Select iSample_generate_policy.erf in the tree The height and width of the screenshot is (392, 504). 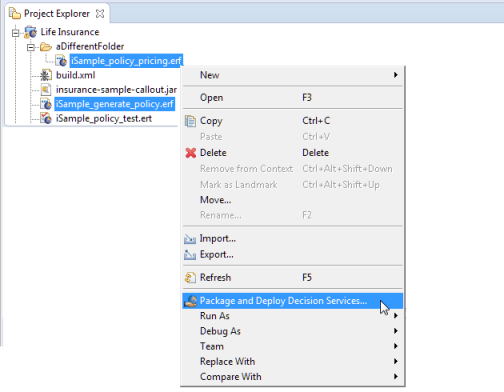tap(114, 104)
